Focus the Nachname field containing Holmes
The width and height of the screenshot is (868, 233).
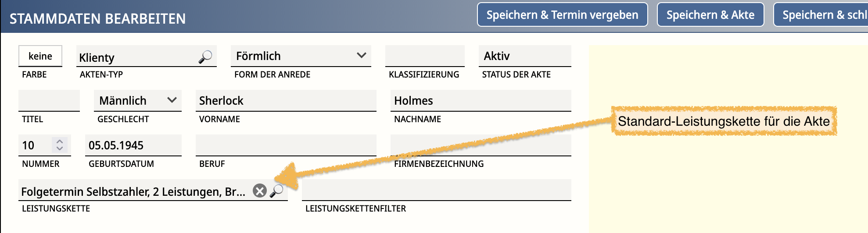(x=480, y=101)
